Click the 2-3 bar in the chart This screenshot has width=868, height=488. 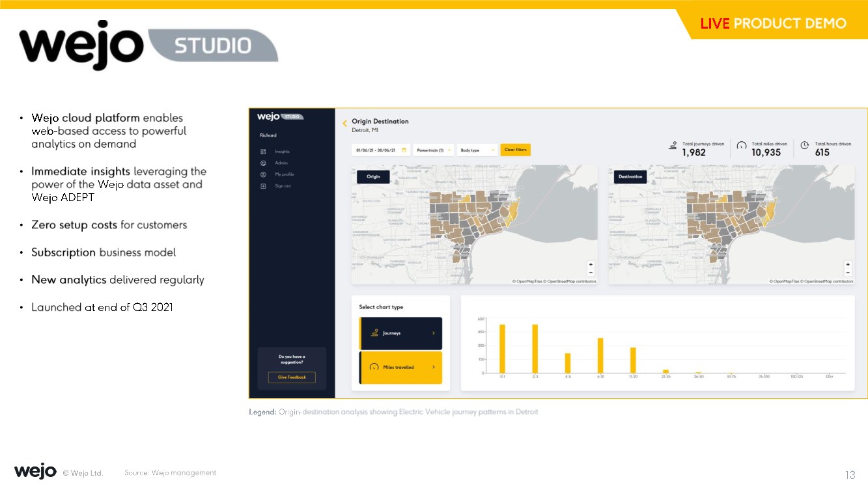535,349
